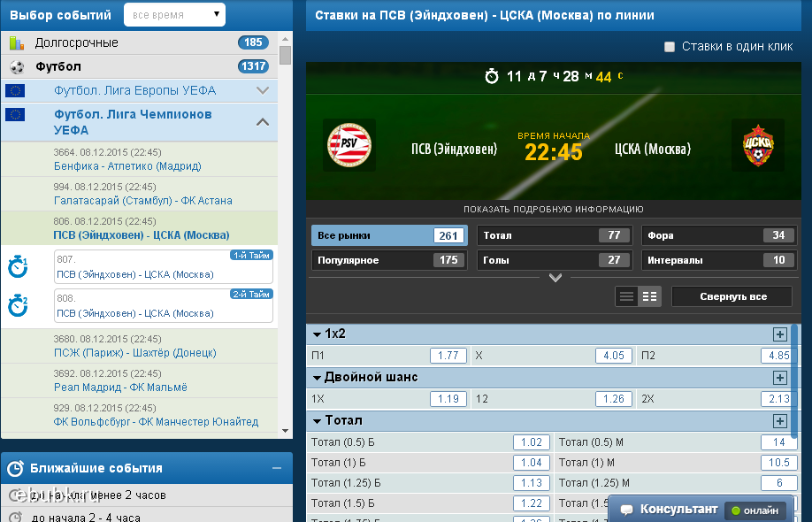Click the CSKA club logo
The height and width of the screenshot is (522, 812).
tap(758, 145)
